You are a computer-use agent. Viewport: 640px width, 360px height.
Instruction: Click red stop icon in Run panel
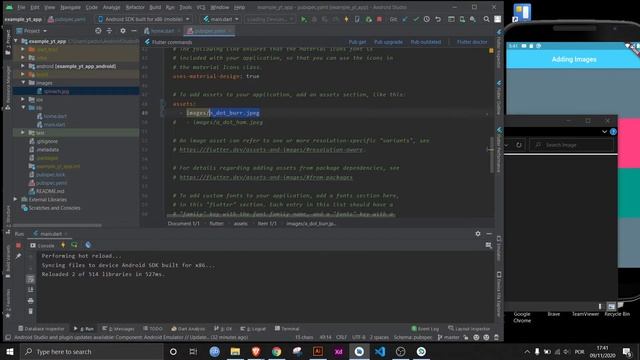pos(18,245)
